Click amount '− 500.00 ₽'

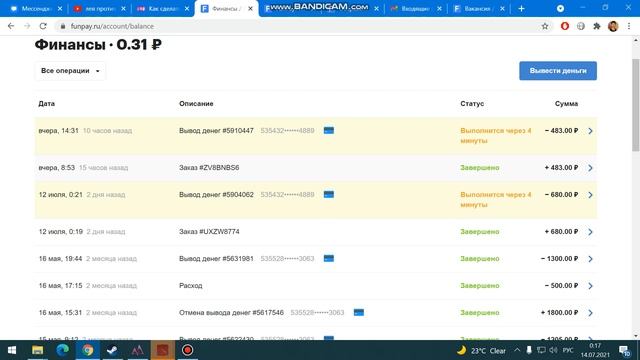coord(561,286)
